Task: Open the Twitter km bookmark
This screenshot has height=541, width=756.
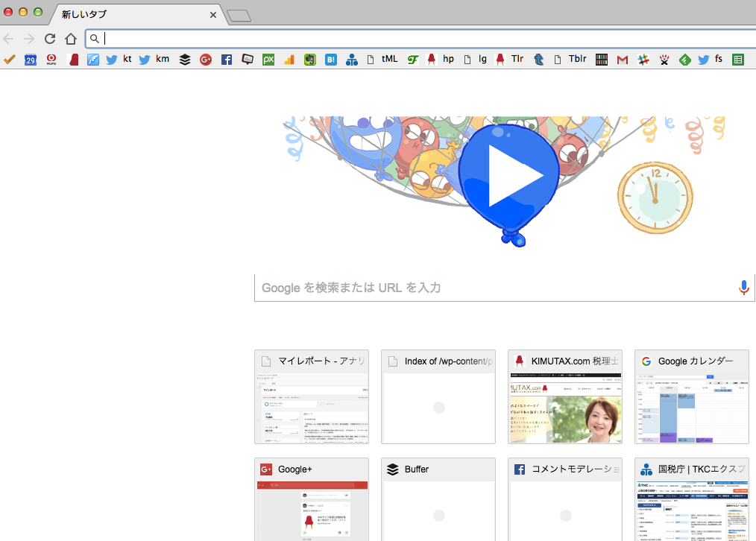Action: click(154, 60)
